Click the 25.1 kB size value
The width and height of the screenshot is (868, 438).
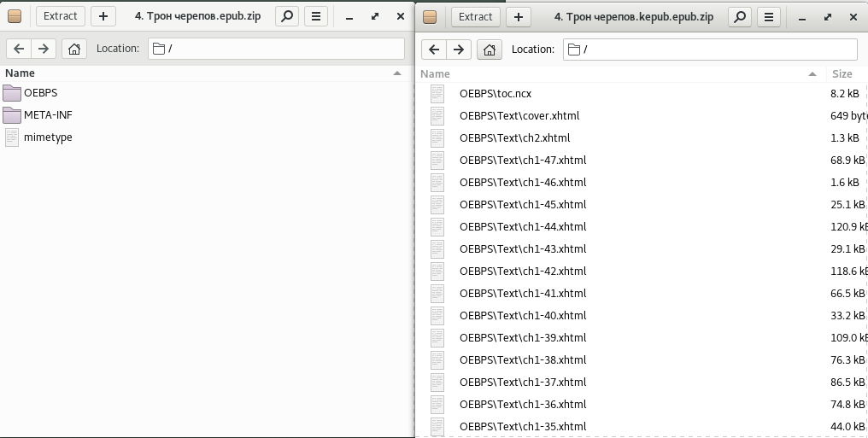847,204
